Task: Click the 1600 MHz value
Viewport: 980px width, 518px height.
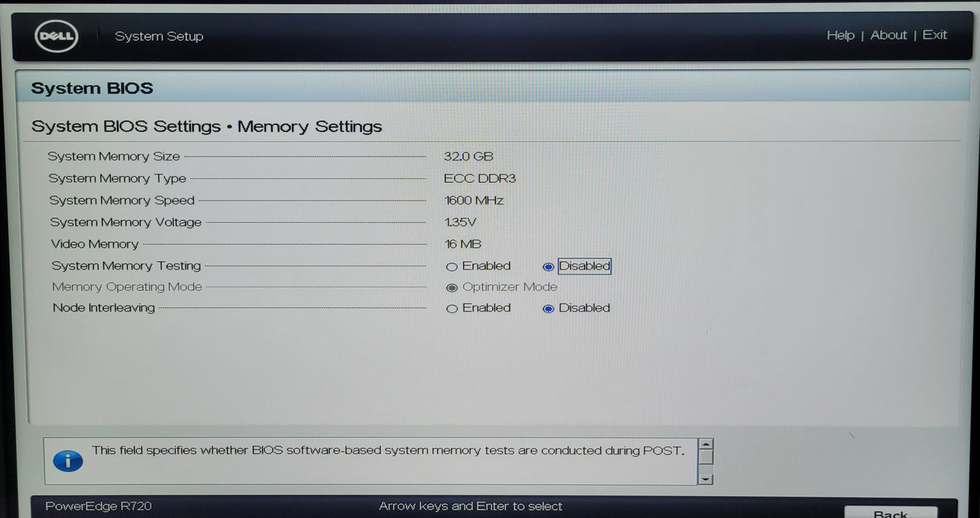Action: pyautogui.click(x=473, y=201)
